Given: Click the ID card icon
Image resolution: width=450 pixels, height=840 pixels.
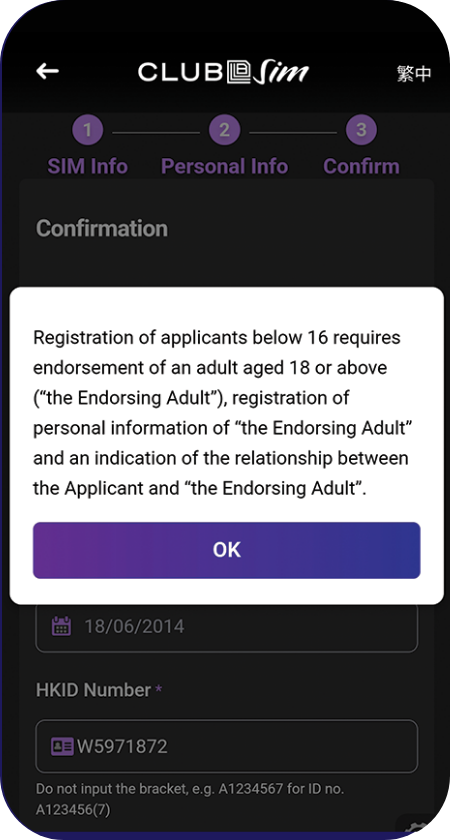Looking at the screenshot, I should coord(62,746).
